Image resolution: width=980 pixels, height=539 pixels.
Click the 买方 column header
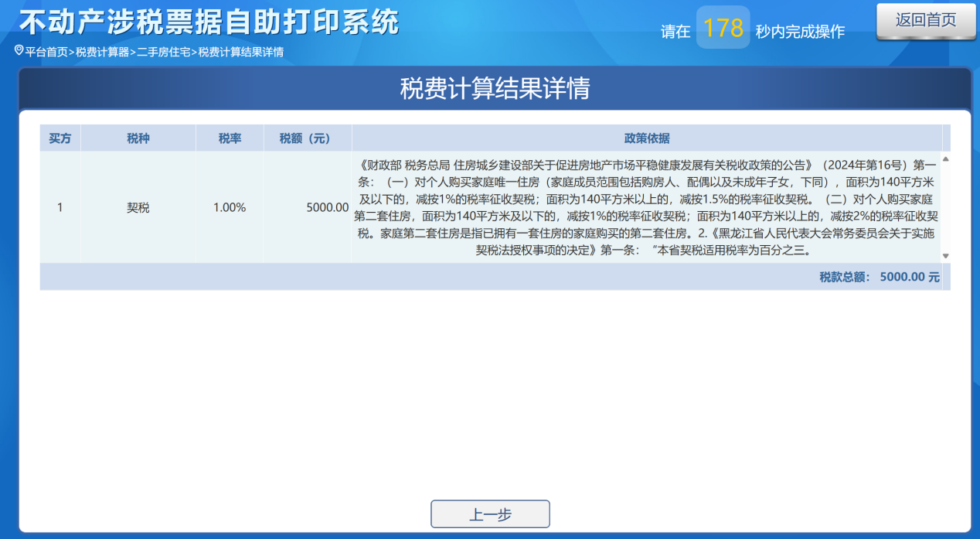pos(60,138)
